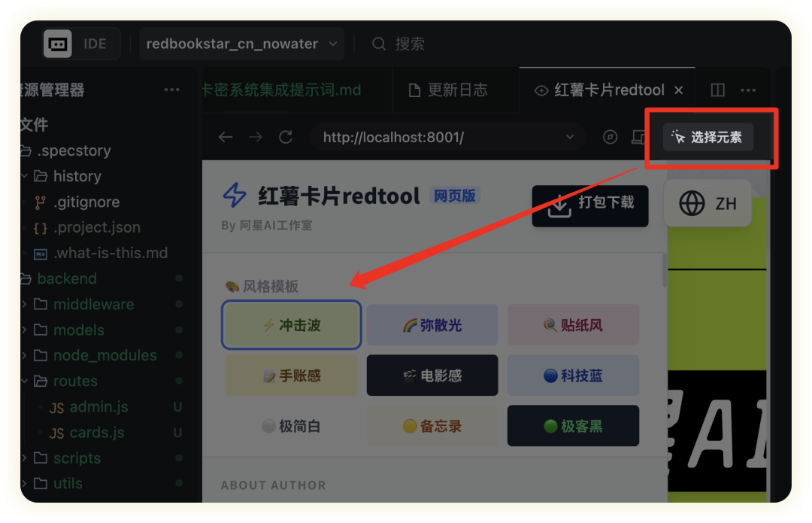
Task: Open the editor more-actions ellipsis menu
Action: pos(748,90)
